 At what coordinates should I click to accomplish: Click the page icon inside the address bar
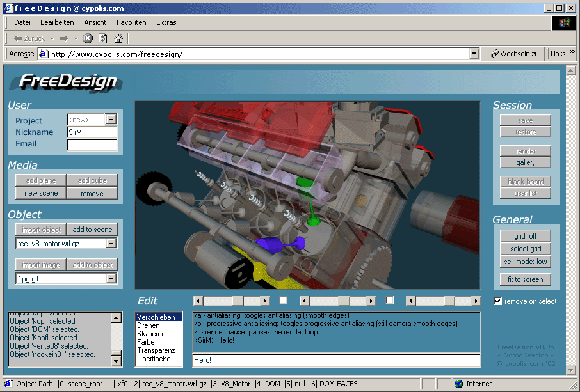click(44, 54)
